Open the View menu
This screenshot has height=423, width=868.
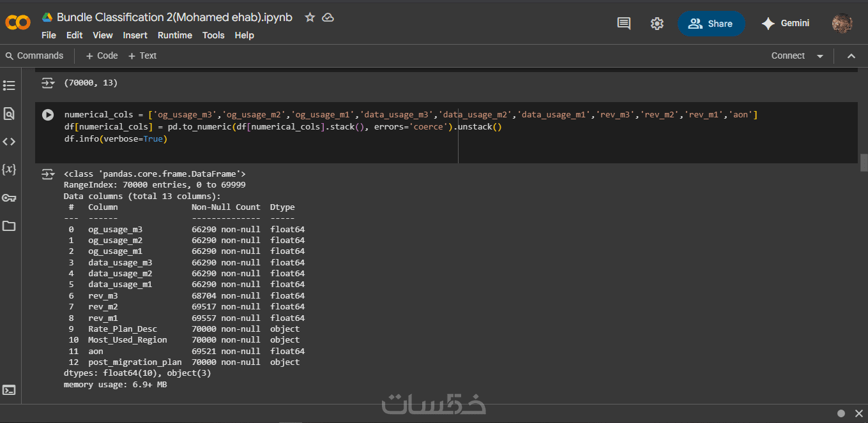102,35
